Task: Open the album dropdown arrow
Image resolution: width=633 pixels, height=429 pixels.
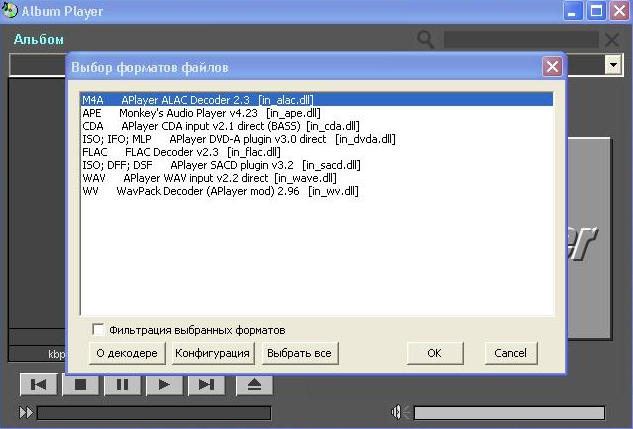Action: [x=613, y=65]
